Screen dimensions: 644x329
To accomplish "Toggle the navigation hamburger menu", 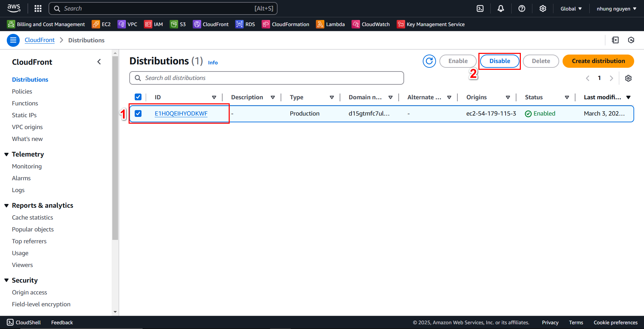I will 13,40.
